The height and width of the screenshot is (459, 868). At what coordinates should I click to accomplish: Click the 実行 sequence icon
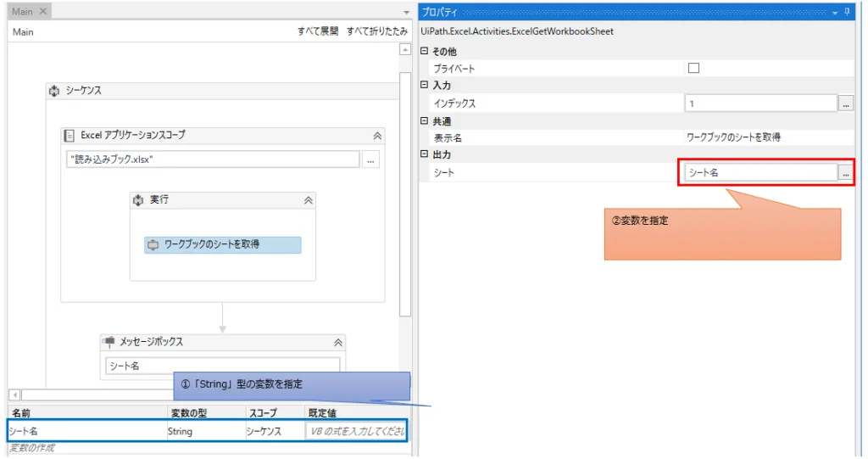(x=138, y=200)
